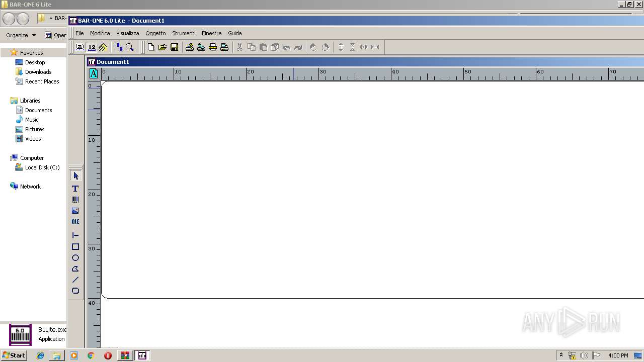Click the print preview toolbar icon
Screen dimensions: 644x362
(224, 47)
